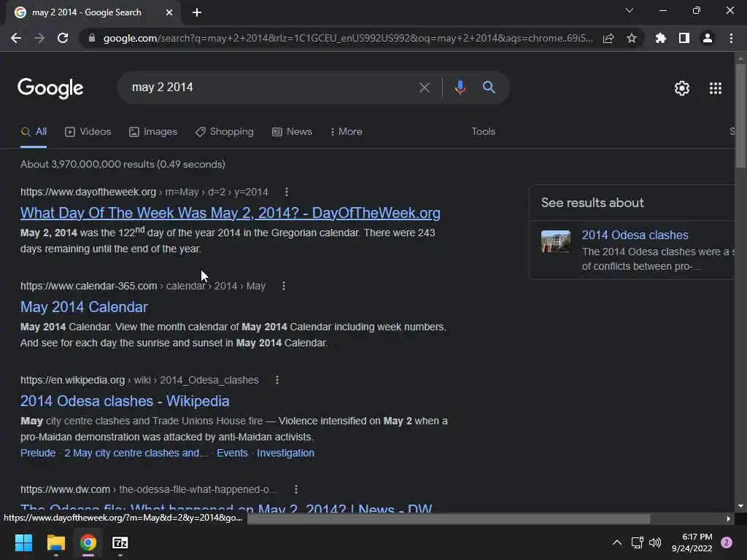747x560 pixels.
Task: Open The Odessa file DW result
Action: tap(226, 507)
